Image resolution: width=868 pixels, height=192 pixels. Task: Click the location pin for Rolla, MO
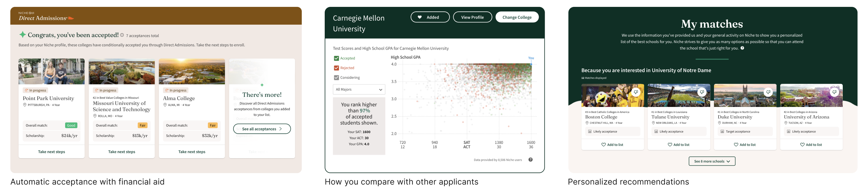[x=95, y=116]
